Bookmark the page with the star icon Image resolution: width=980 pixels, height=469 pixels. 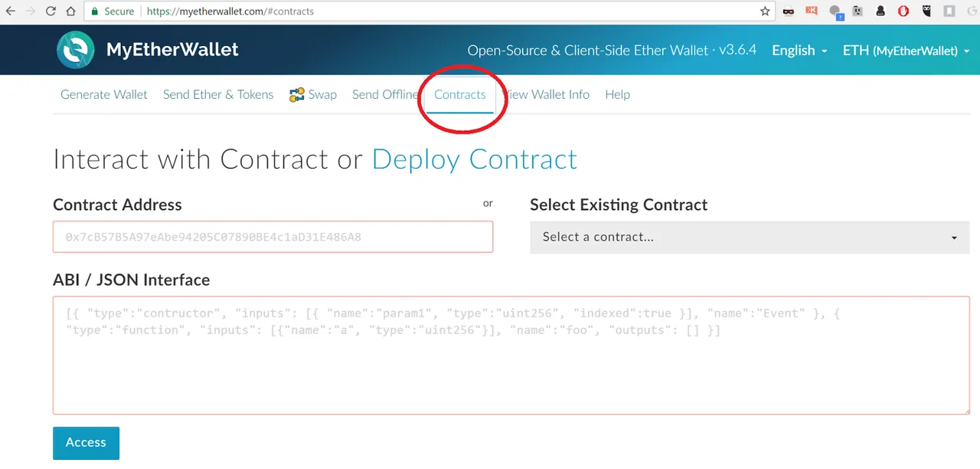tap(765, 11)
